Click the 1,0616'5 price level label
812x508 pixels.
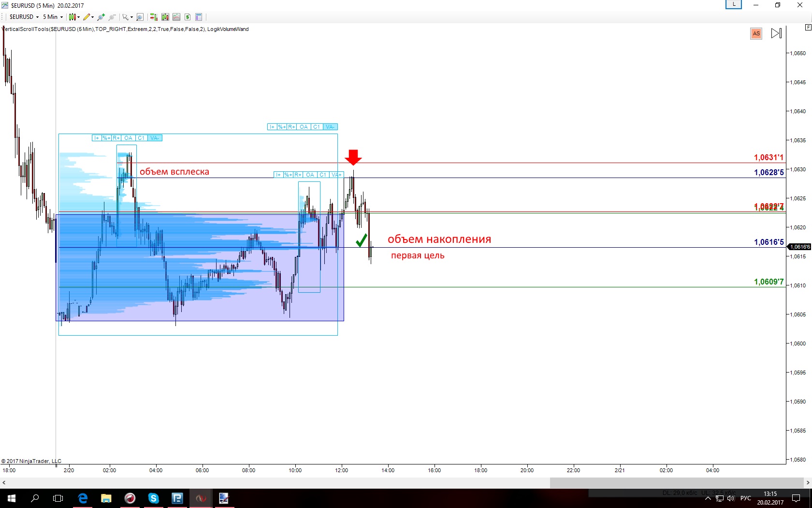(769, 242)
